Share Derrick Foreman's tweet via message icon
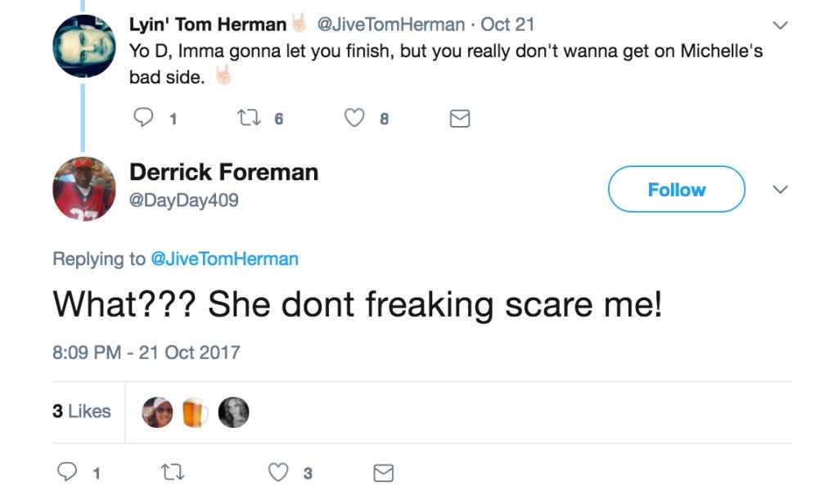This screenshot has height=504, width=838. coord(383,473)
